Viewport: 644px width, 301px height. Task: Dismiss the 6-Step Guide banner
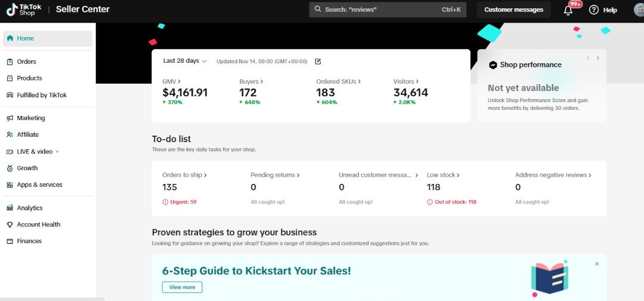(x=597, y=263)
